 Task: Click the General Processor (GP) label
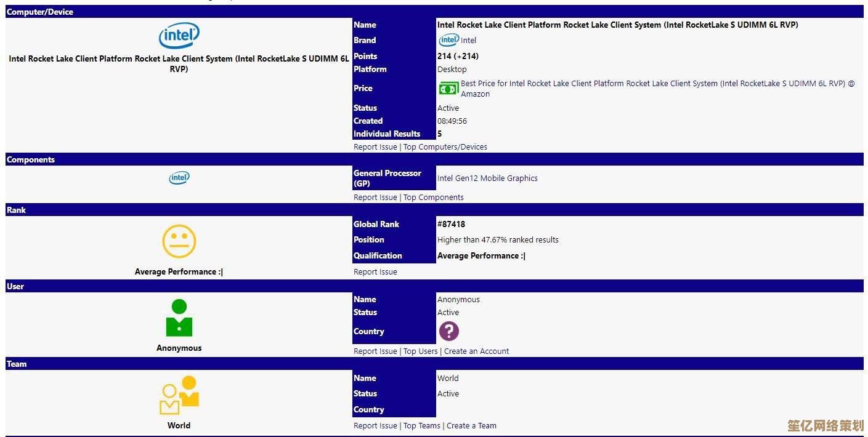(x=387, y=178)
